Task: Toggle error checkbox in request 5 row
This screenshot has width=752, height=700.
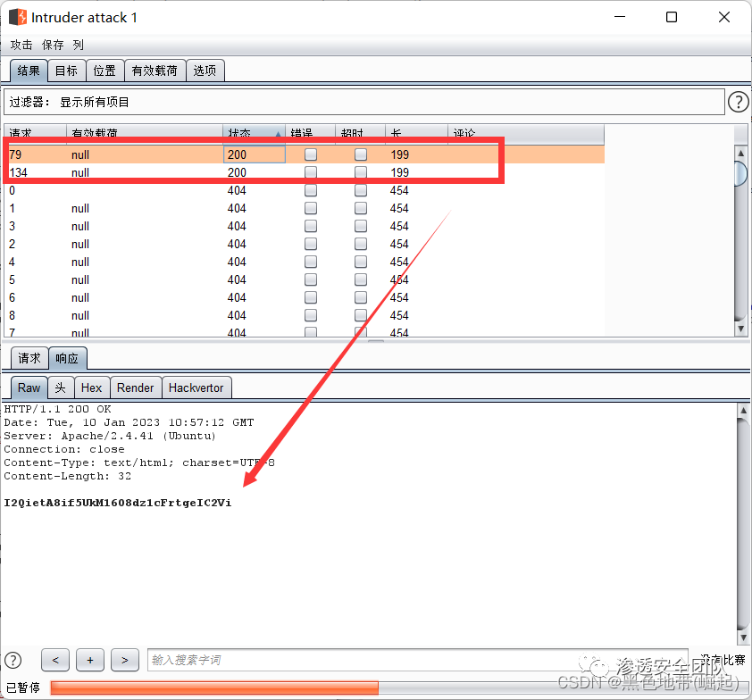Action: point(311,279)
